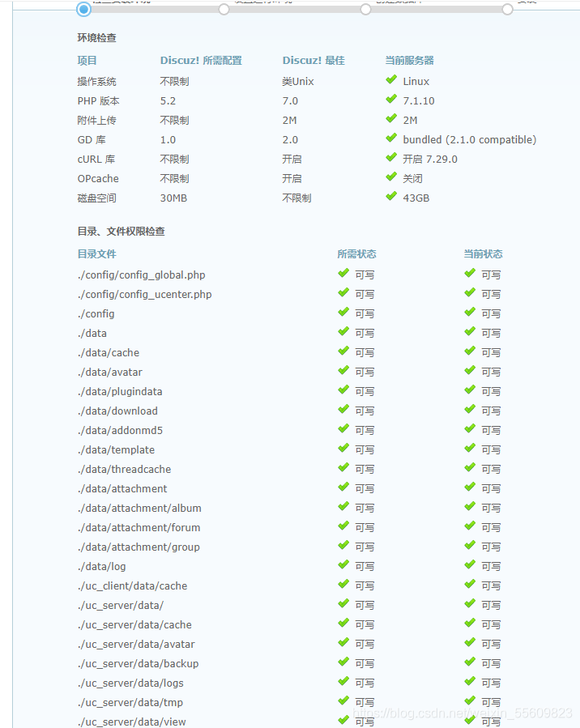580x728 pixels.
Task: Click the 30MB required disk value
Action: pos(173,198)
